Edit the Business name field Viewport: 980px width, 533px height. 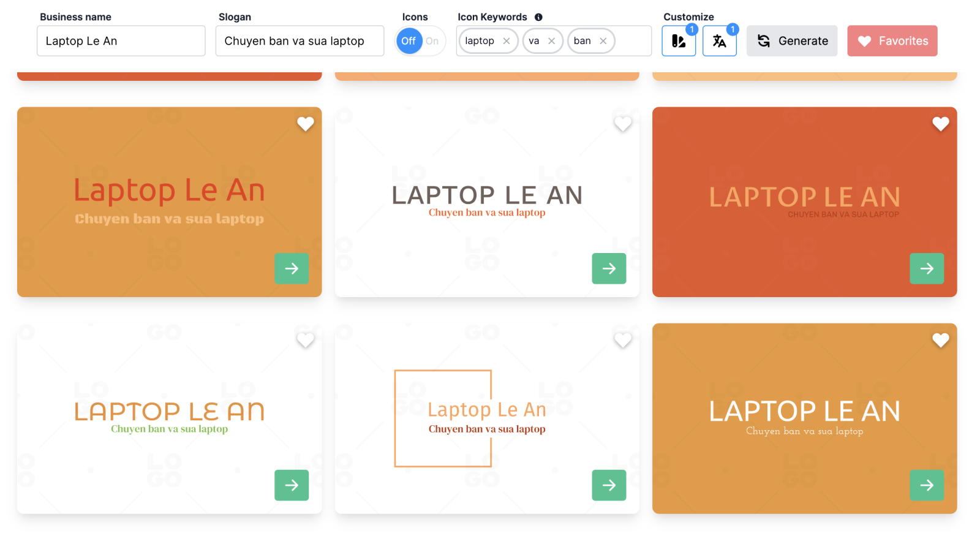[121, 41]
